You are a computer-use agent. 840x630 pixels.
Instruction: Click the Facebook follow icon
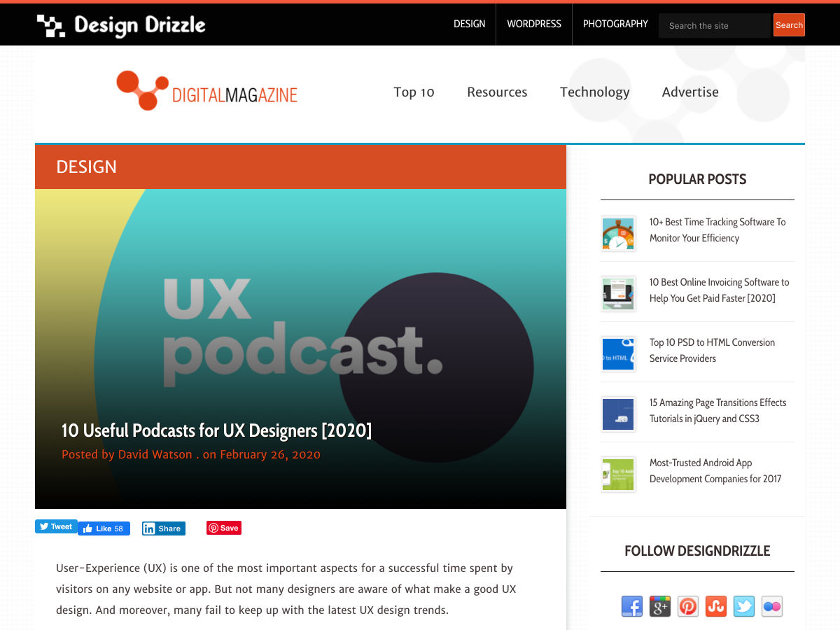pos(631,606)
